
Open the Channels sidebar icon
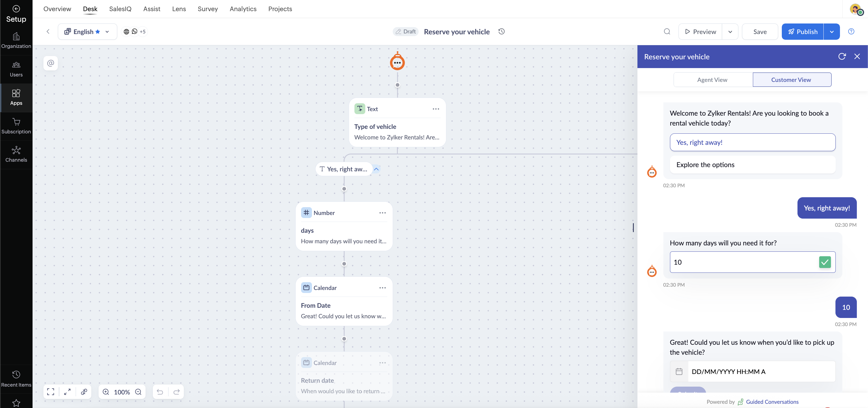tap(16, 154)
